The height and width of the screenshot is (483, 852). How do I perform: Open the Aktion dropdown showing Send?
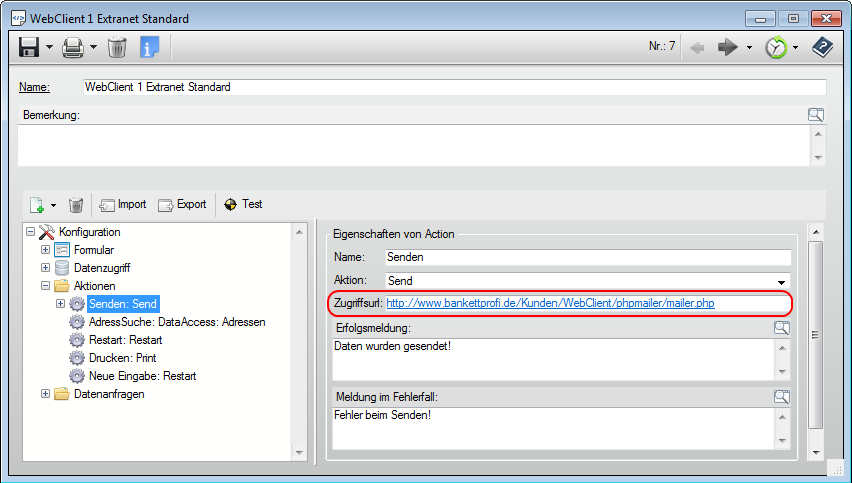point(780,281)
